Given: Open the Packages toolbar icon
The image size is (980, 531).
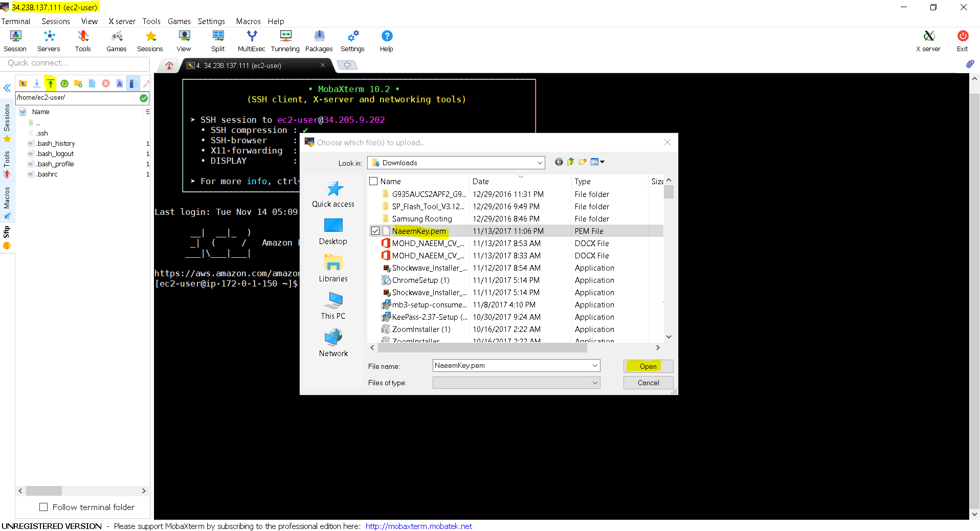Looking at the screenshot, I should tap(319, 41).
